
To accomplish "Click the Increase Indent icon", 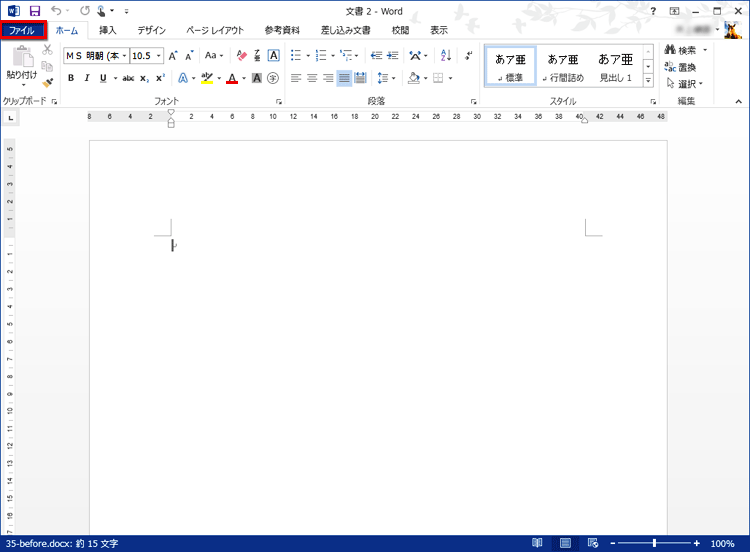I will pyautogui.click(x=393, y=55).
